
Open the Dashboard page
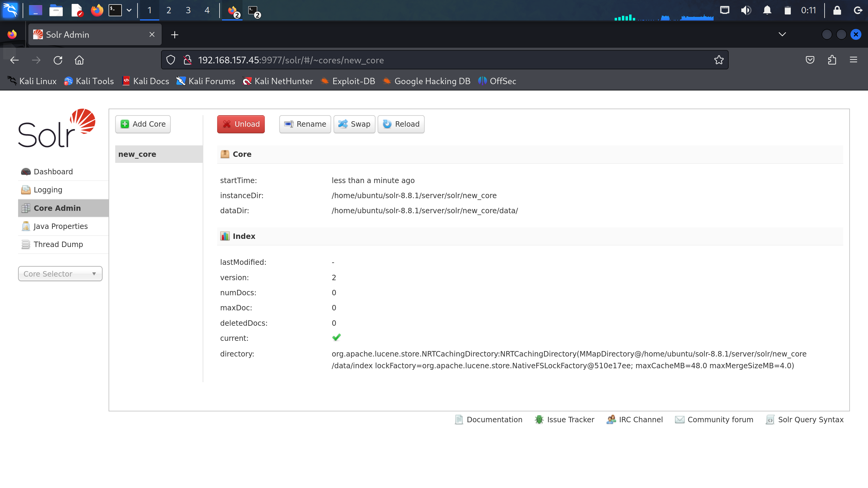[x=53, y=172]
